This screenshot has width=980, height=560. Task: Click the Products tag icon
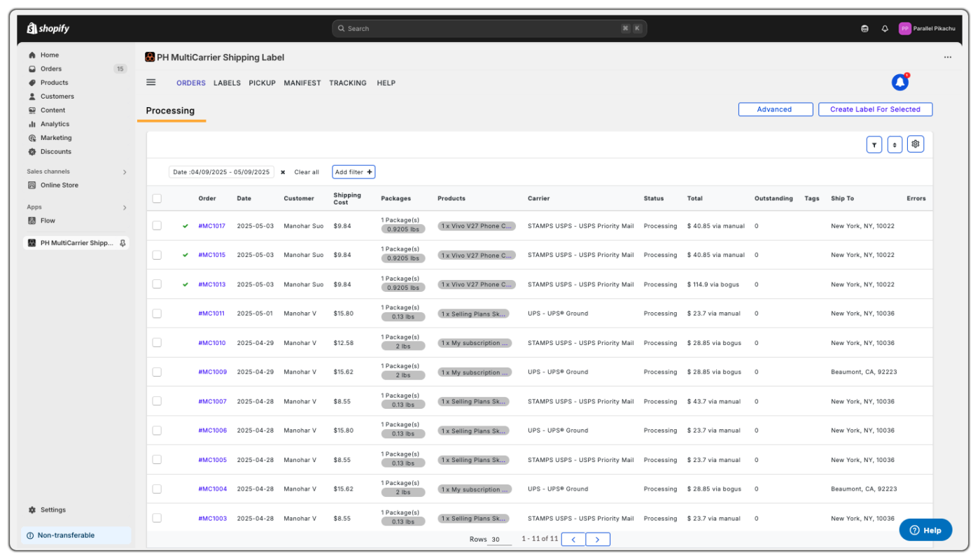[32, 83]
